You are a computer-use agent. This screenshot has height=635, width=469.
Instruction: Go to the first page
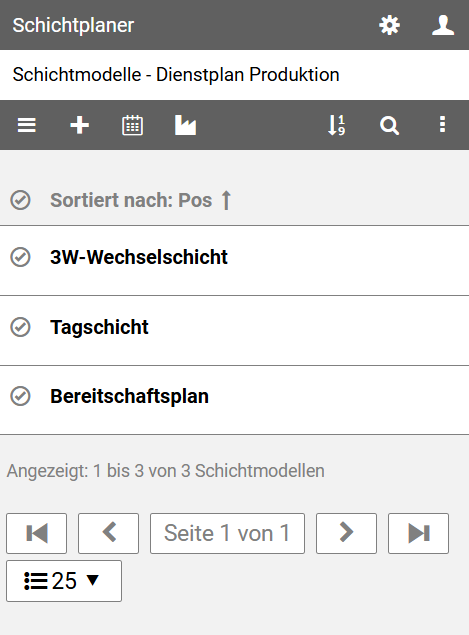click(x=36, y=533)
